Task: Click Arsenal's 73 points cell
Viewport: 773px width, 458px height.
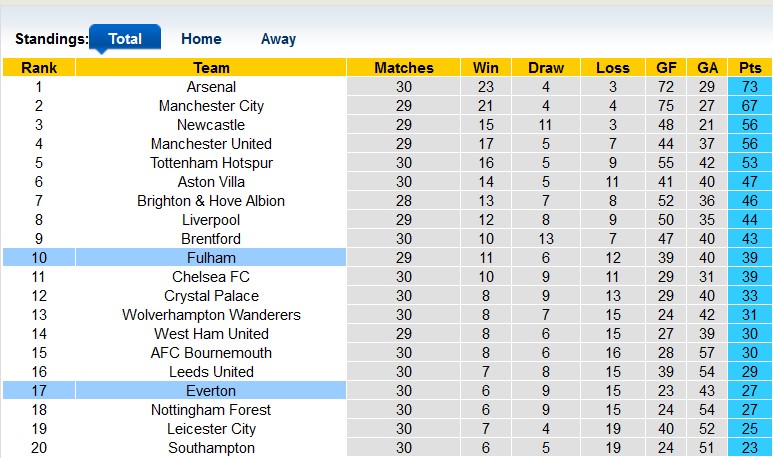Action: coord(750,87)
